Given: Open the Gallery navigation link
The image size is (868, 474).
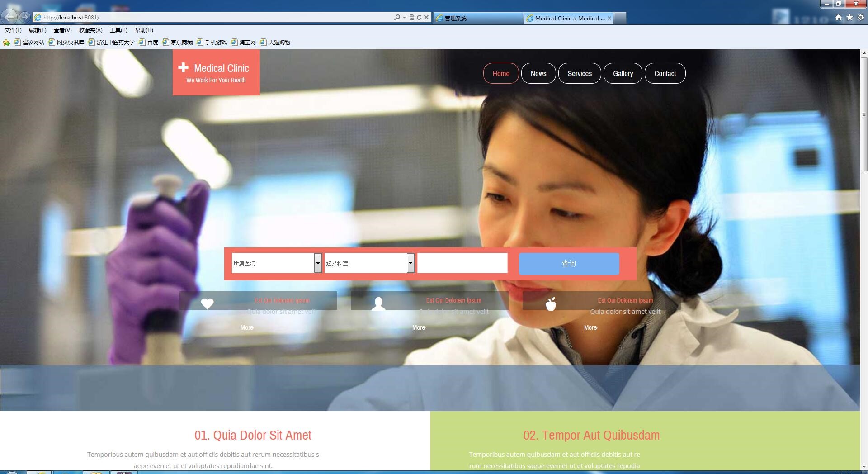Looking at the screenshot, I should point(623,73).
